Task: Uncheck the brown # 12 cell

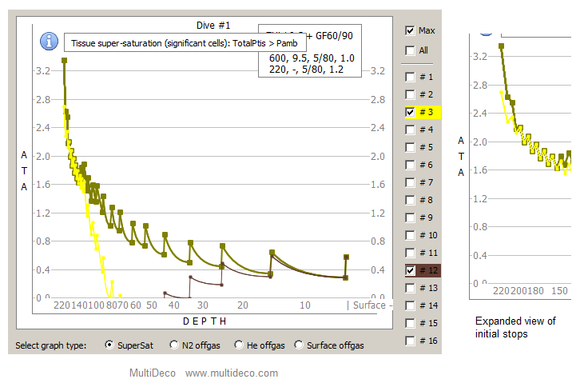Action: tap(410, 270)
